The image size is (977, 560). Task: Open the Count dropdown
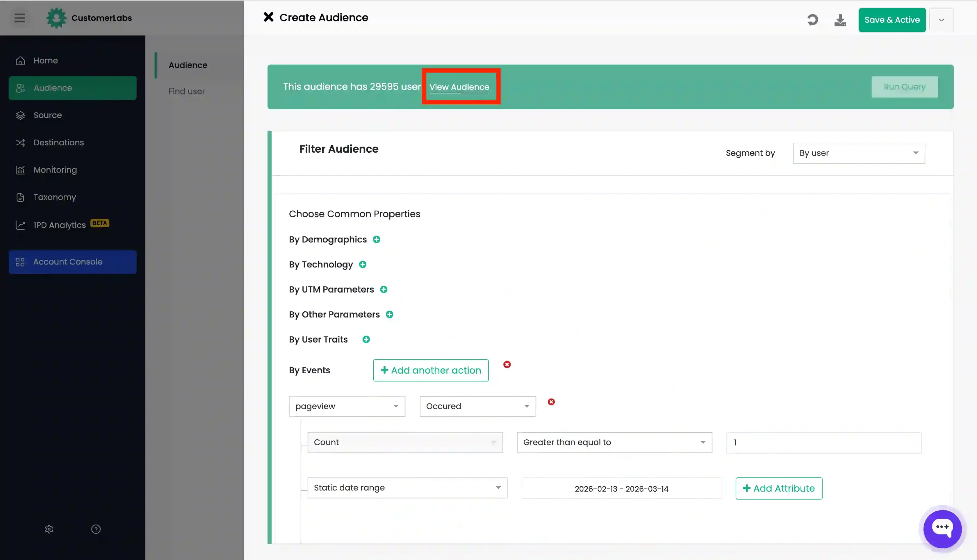405,442
